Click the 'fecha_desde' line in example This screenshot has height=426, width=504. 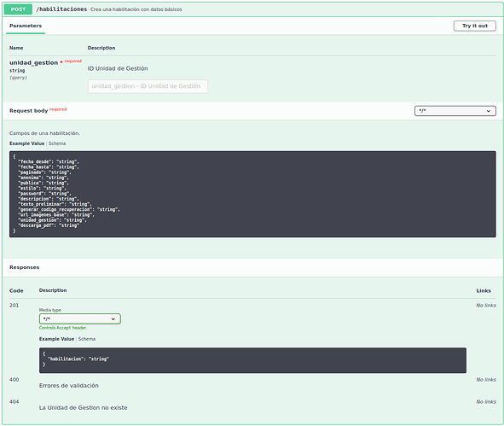(x=49, y=162)
